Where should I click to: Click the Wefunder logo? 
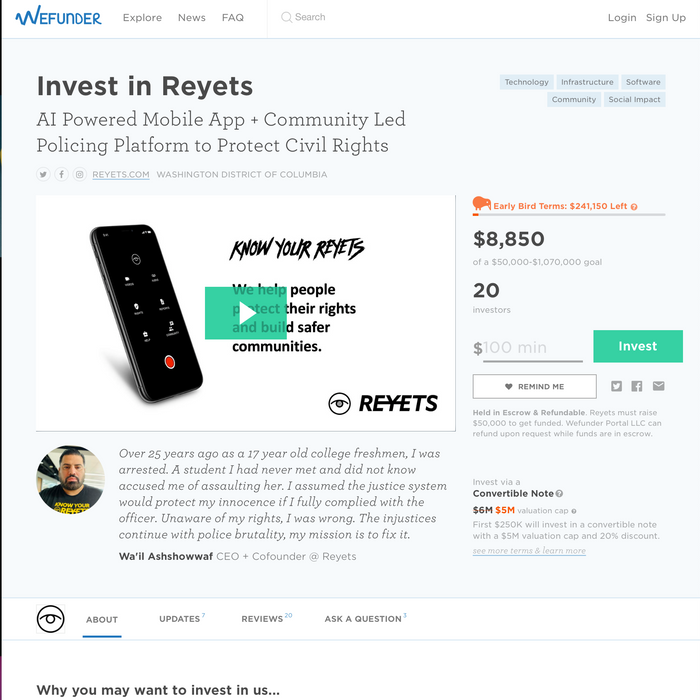tap(58, 17)
